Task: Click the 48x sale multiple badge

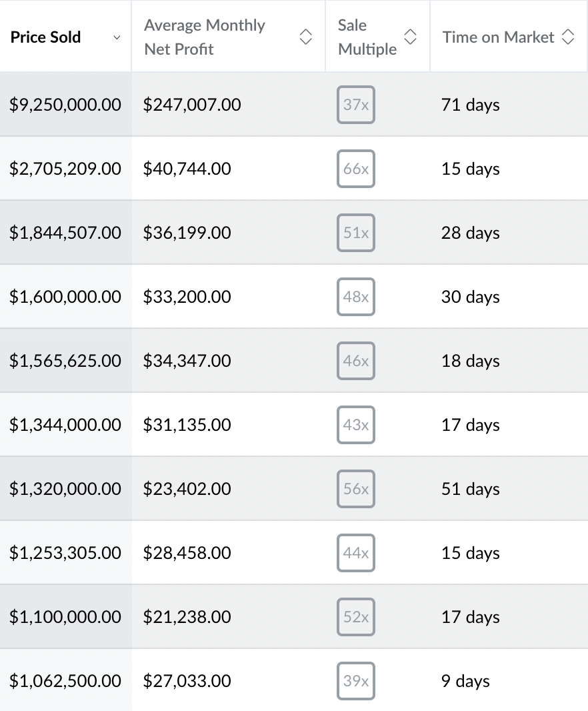Action: (356, 297)
